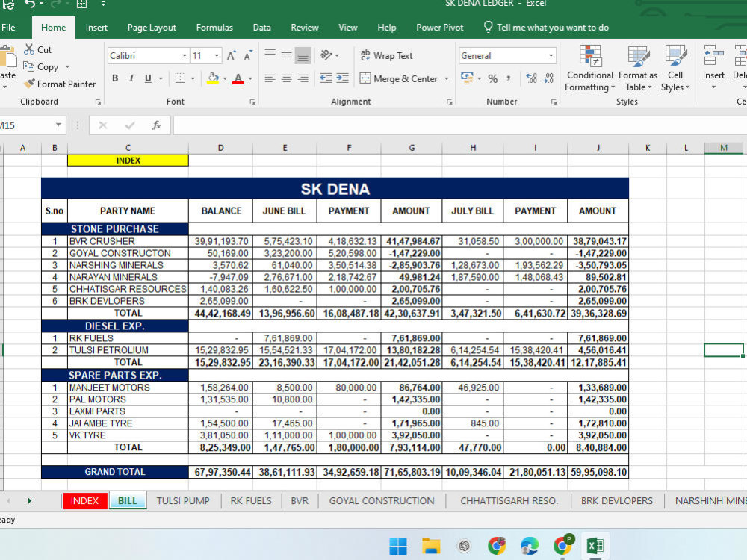Toggle Italic formatting
Image resolution: width=747 pixels, height=560 pixels.
(x=131, y=78)
